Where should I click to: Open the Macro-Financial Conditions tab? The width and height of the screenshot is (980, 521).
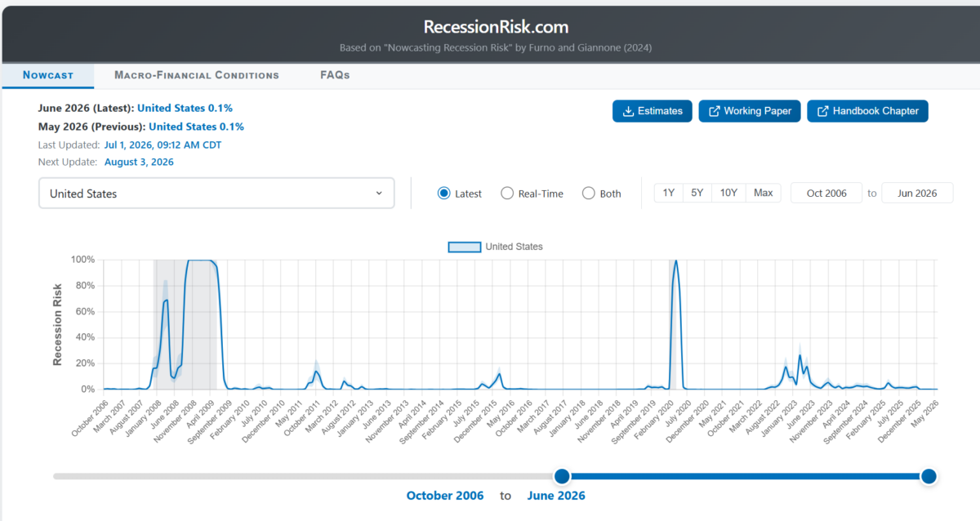pos(197,75)
